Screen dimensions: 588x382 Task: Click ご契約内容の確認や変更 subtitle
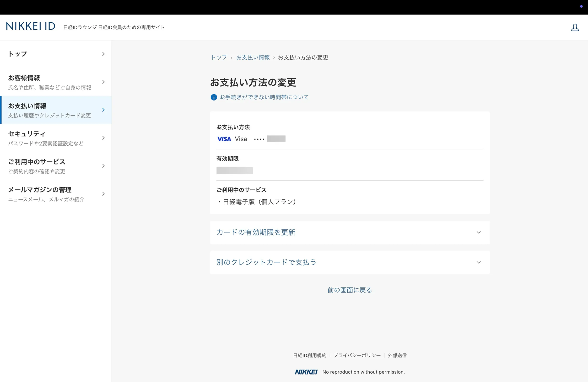(37, 171)
